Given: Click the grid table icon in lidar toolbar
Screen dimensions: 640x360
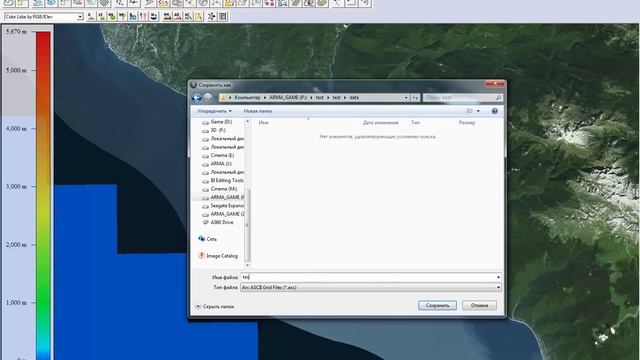Looking at the screenshot, I should [x=222, y=17].
